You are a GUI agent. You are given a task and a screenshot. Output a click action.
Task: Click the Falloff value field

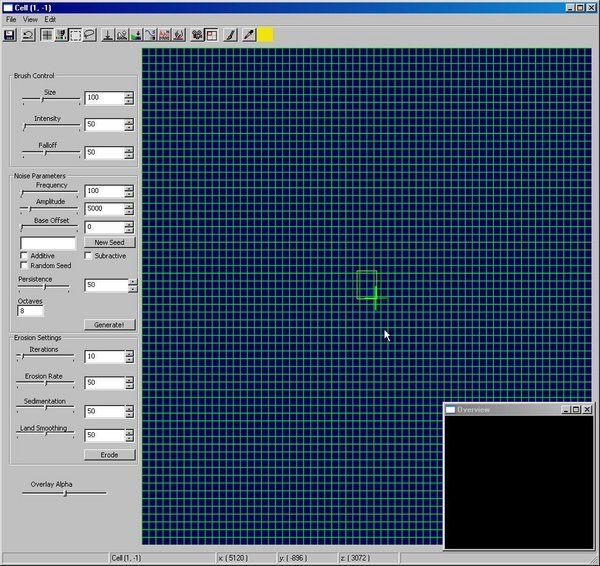pyautogui.click(x=104, y=152)
